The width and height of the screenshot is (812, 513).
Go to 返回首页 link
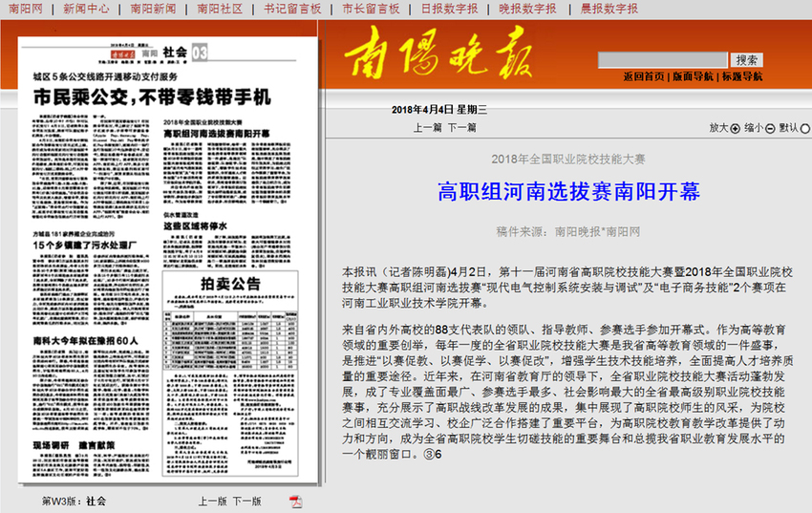pos(644,76)
